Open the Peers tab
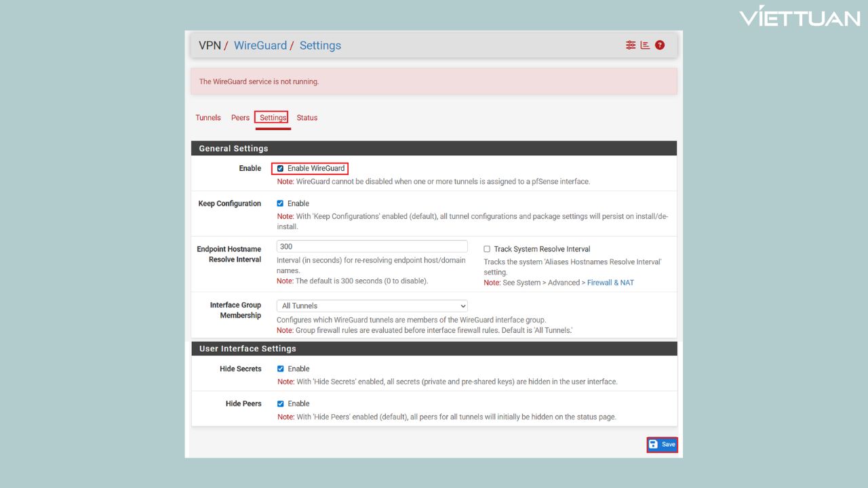Screen dimensions: 868x488 pyautogui.click(x=240, y=117)
